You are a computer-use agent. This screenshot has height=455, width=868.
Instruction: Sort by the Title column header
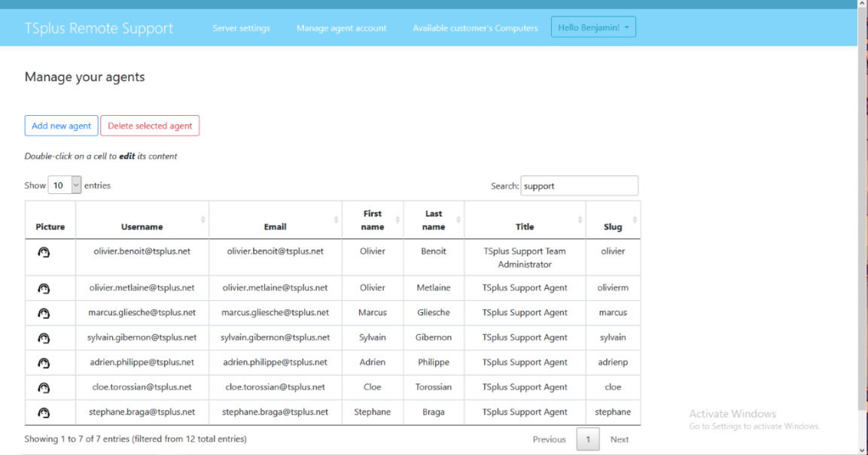(x=525, y=226)
